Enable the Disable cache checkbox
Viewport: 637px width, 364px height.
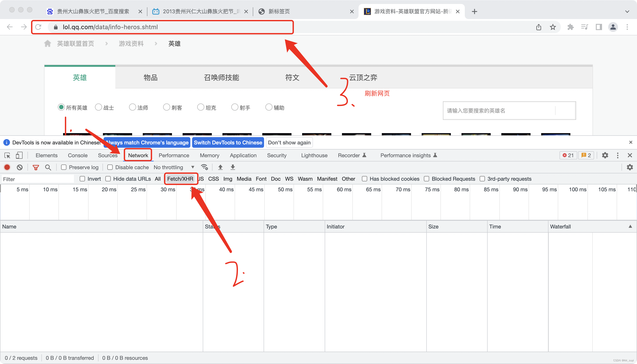pos(110,167)
